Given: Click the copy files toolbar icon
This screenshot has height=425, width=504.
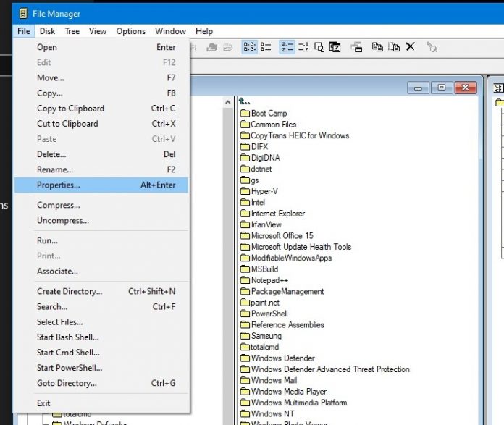Looking at the screenshot, I should coord(377,47).
